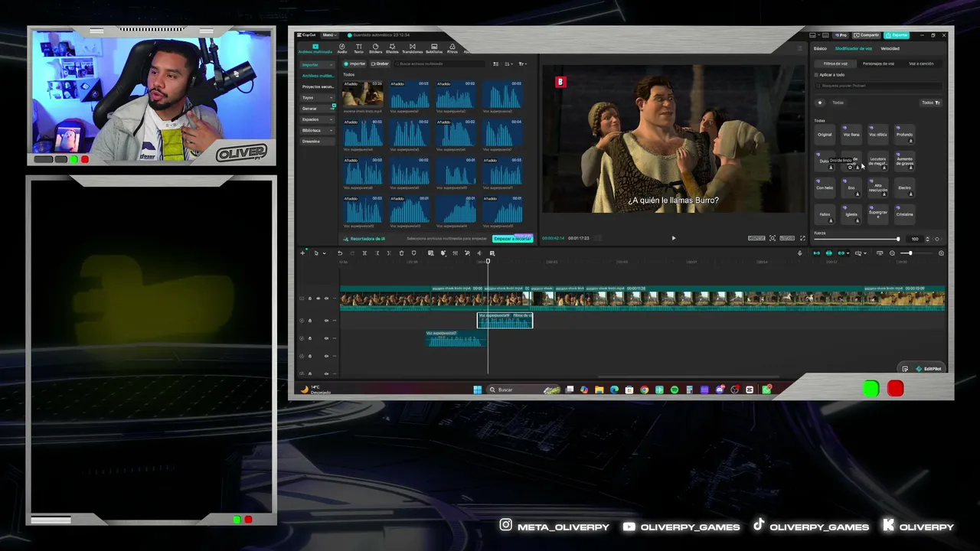Click Empezar a recortar

512,239
